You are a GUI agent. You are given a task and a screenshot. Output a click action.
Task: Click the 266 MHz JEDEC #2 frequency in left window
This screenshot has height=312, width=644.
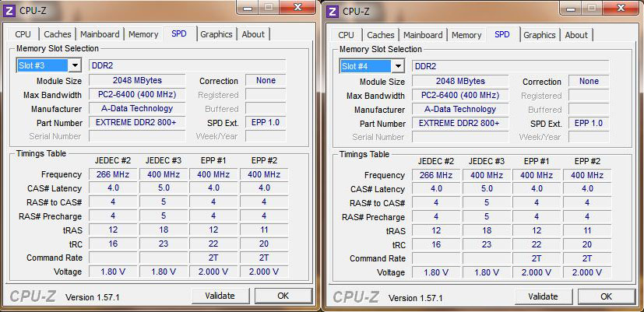pos(113,174)
